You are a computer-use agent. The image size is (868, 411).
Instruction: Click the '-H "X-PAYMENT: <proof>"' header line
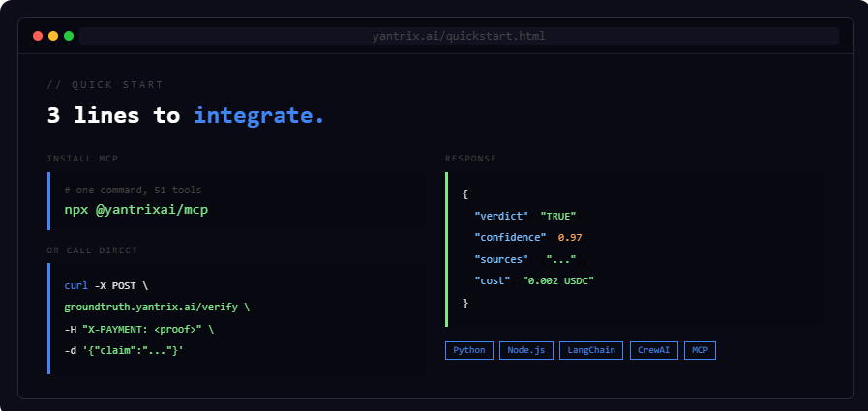point(139,329)
